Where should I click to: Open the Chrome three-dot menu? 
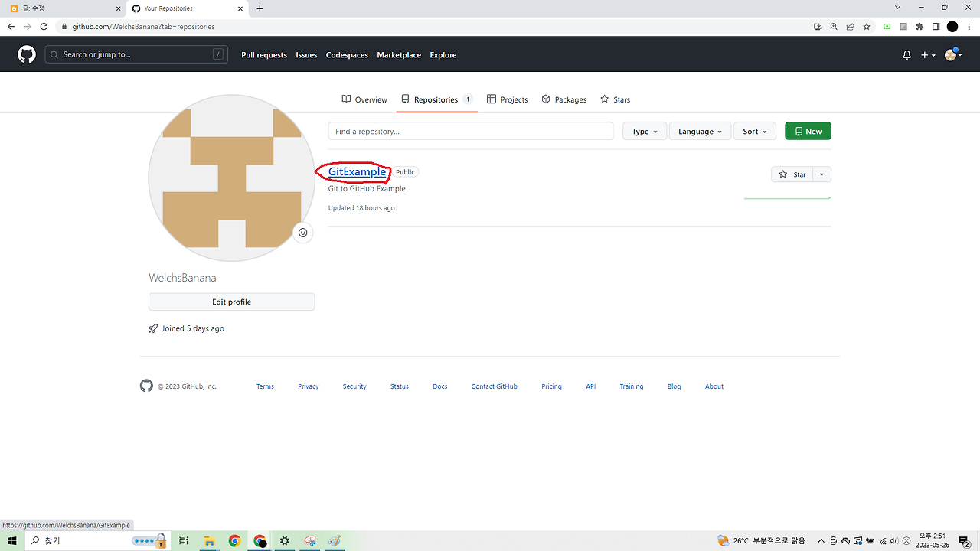tap(969, 26)
